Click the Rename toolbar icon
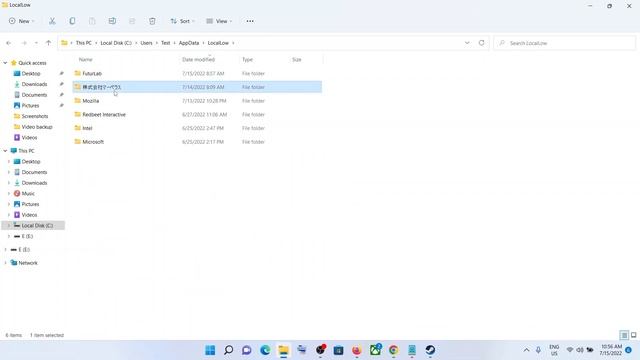This screenshot has width=640, height=360. click(x=112, y=21)
